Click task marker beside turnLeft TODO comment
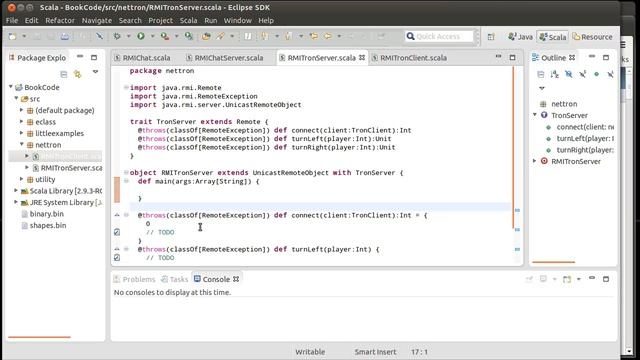 (117, 258)
